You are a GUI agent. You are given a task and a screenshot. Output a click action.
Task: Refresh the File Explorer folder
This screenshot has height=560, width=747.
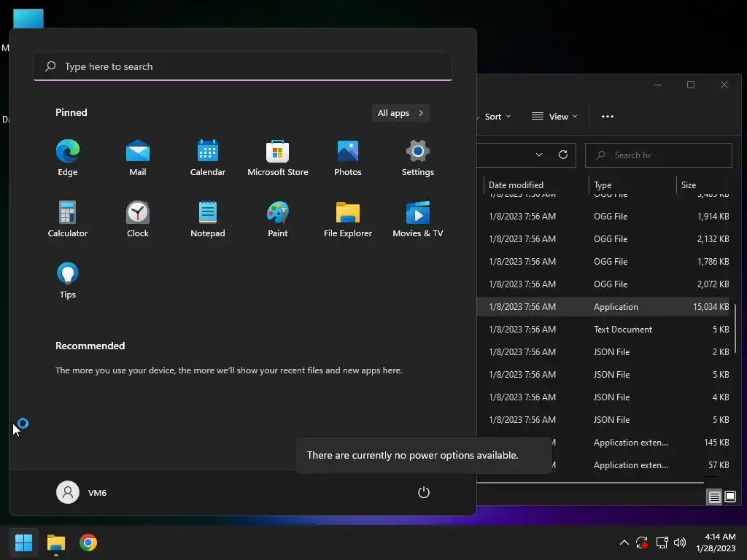coord(563,155)
